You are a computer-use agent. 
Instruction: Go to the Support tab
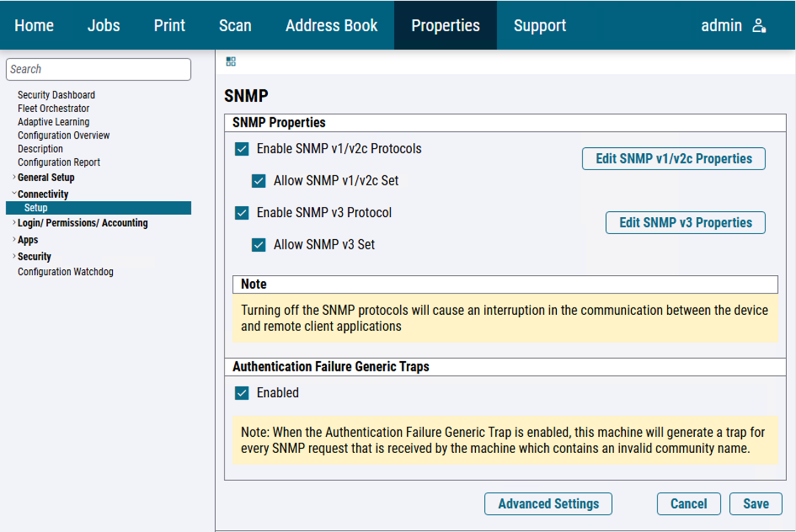coord(539,26)
